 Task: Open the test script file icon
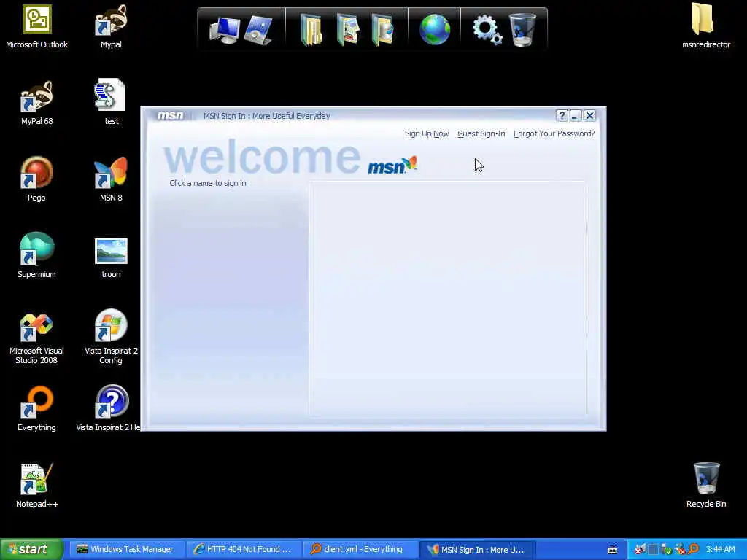pos(111,103)
